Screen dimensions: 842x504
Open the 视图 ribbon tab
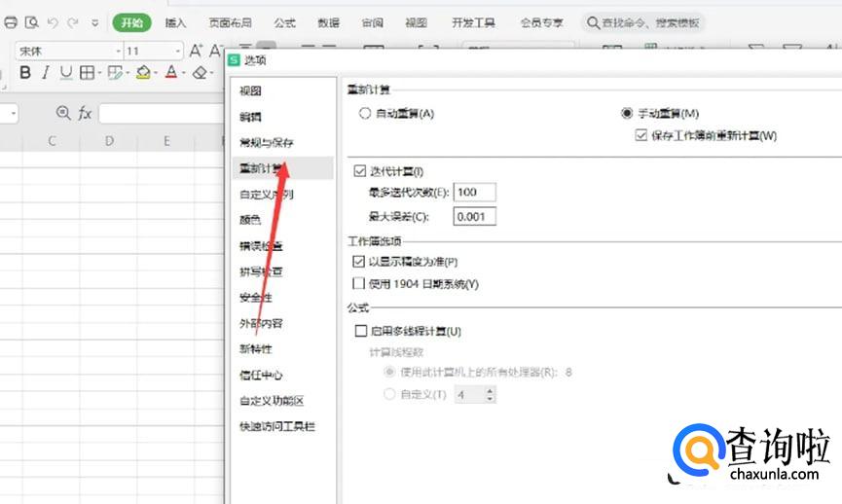[417, 22]
